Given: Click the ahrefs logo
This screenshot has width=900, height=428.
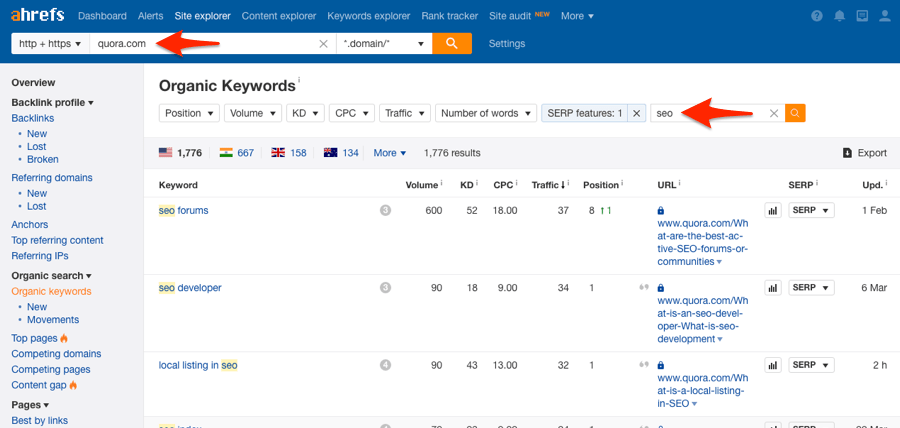Looking at the screenshot, I should coord(37,15).
